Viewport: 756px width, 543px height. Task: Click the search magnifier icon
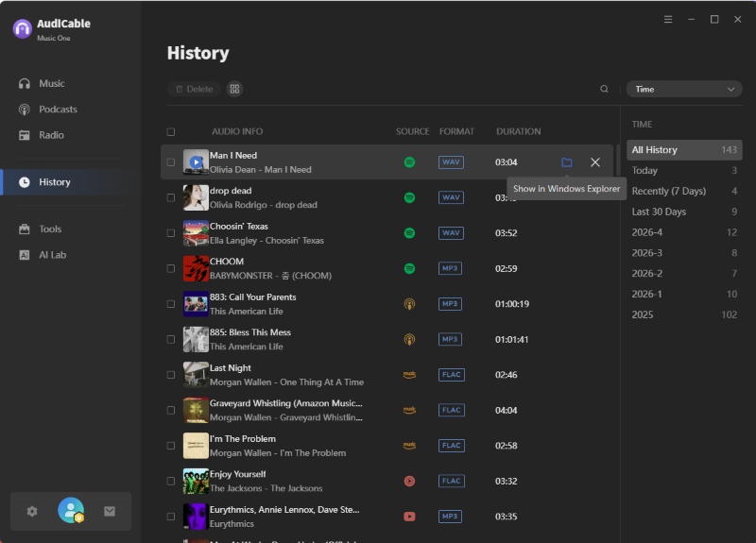point(604,89)
